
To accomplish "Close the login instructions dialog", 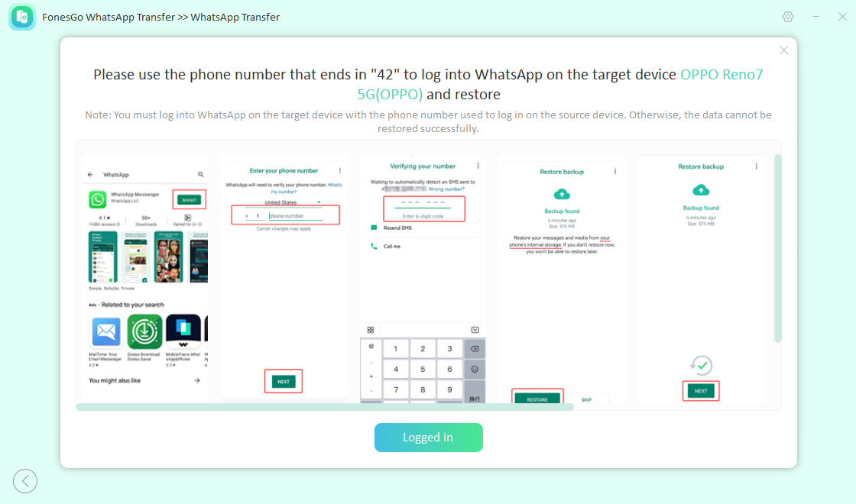I will tap(784, 50).
